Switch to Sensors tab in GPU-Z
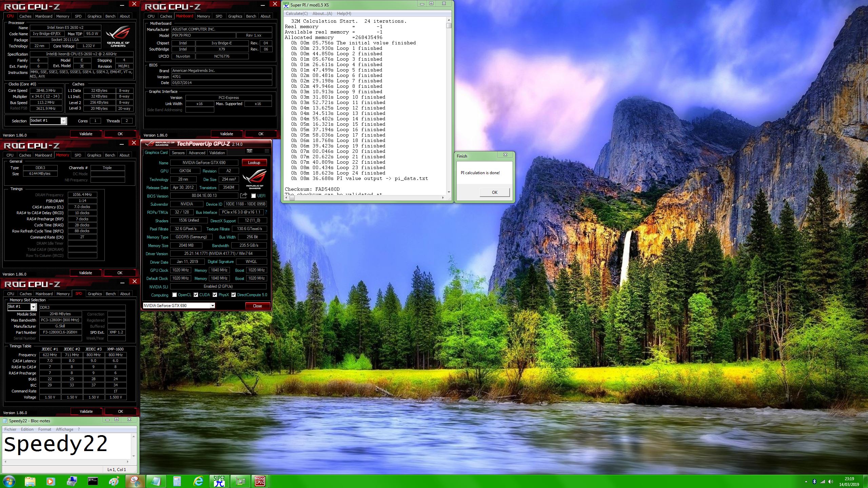The image size is (868, 488). point(178,153)
